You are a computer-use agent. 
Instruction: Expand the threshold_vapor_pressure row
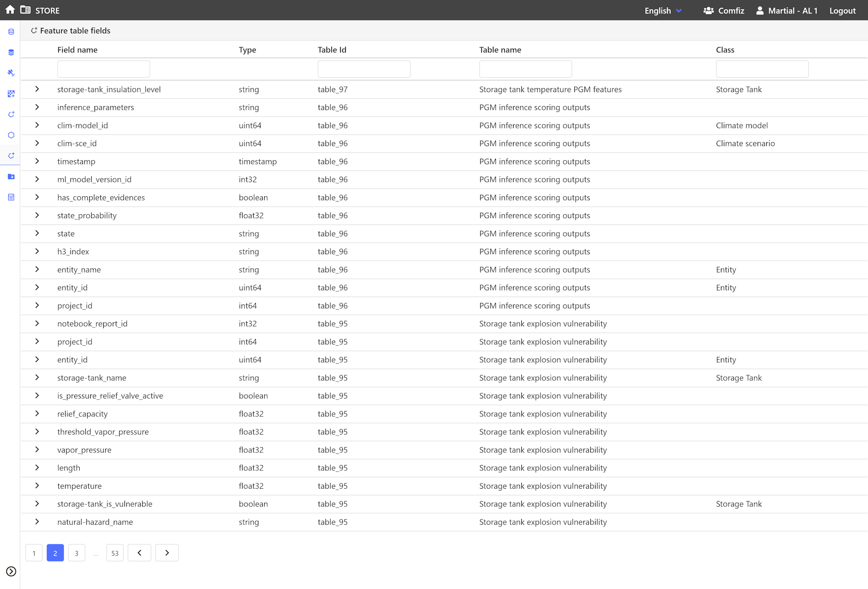pyautogui.click(x=37, y=432)
